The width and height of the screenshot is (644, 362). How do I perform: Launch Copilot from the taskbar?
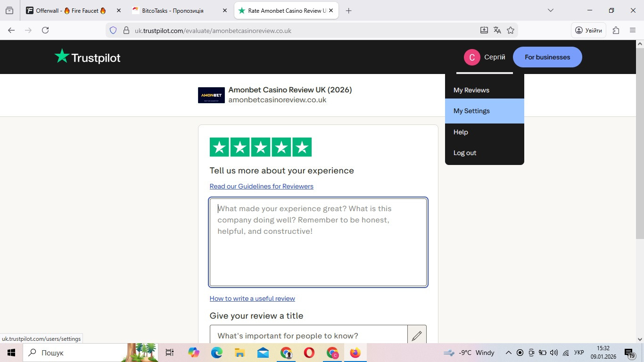(x=193, y=353)
